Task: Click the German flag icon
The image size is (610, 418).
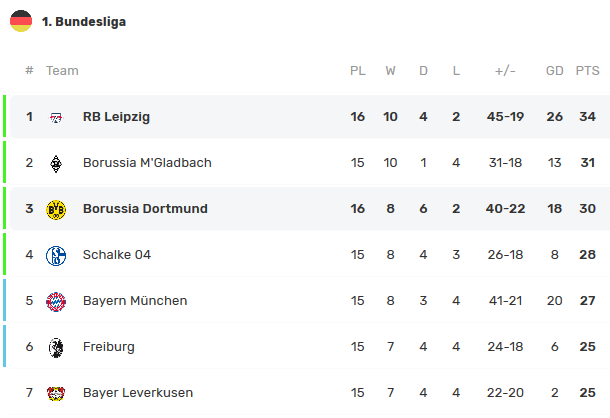Action: [x=21, y=21]
